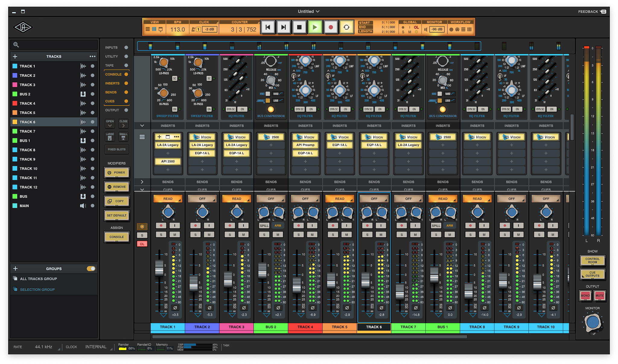Select the INSERTS section tab
Viewport: 618px width, 364px height.
coord(116,83)
